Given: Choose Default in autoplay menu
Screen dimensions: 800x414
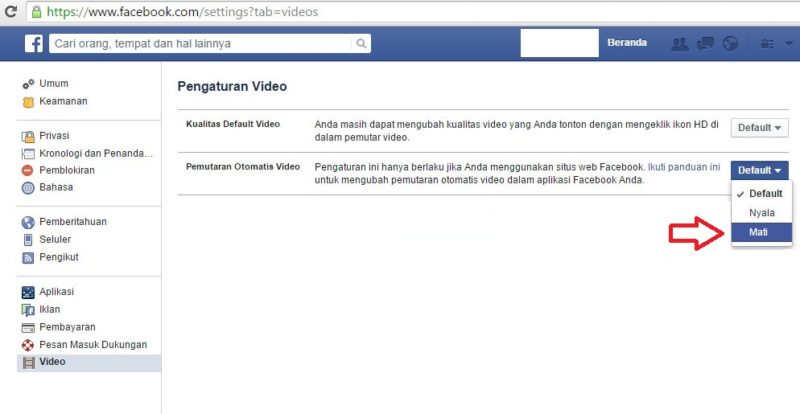Looking at the screenshot, I should coord(761,194).
